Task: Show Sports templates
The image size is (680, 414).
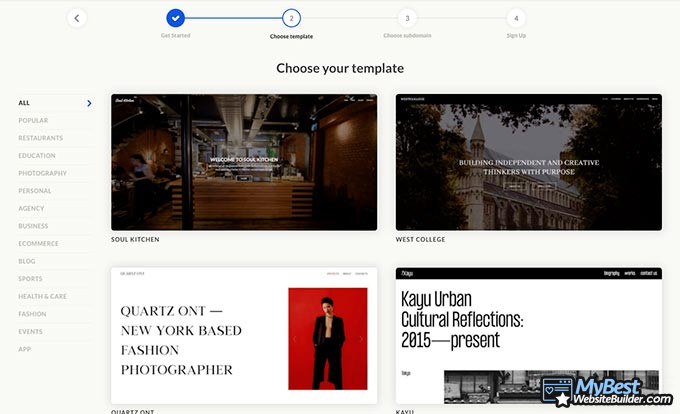Action: point(30,279)
